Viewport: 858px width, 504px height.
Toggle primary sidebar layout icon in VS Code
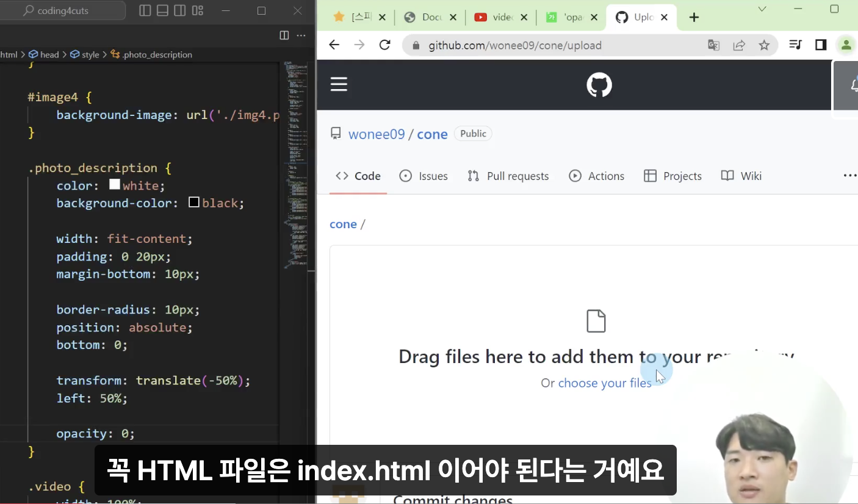[145, 10]
